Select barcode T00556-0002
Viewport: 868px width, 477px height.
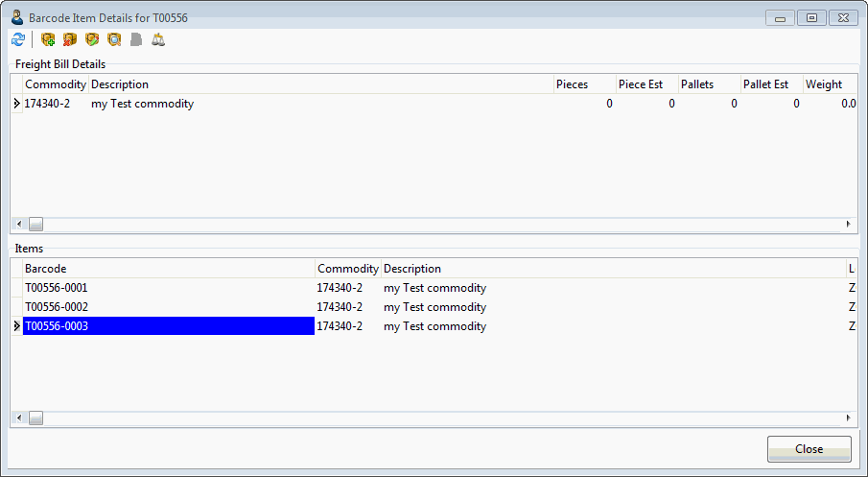tap(169, 307)
